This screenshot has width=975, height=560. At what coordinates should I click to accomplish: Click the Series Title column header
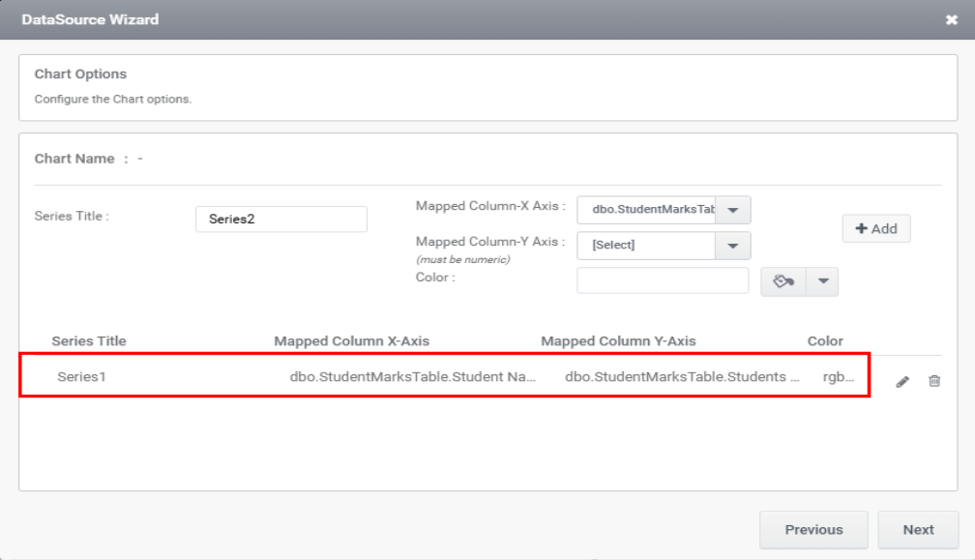(89, 341)
